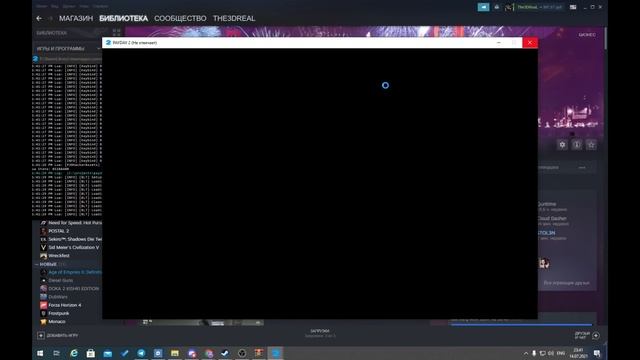This screenshot has width=640, height=360.
Task: Click the ДОБАВИТЬ ИГРУ plus button
Action: (x=41, y=336)
